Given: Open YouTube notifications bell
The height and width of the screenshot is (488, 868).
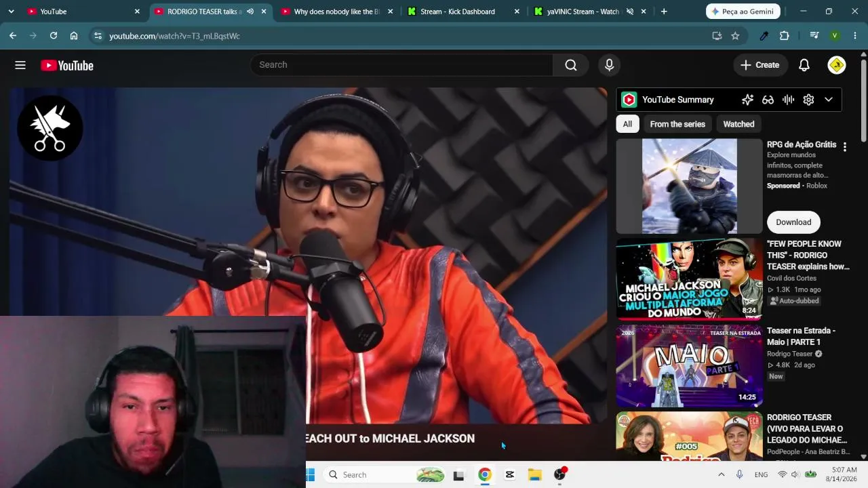Looking at the screenshot, I should [804, 65].
